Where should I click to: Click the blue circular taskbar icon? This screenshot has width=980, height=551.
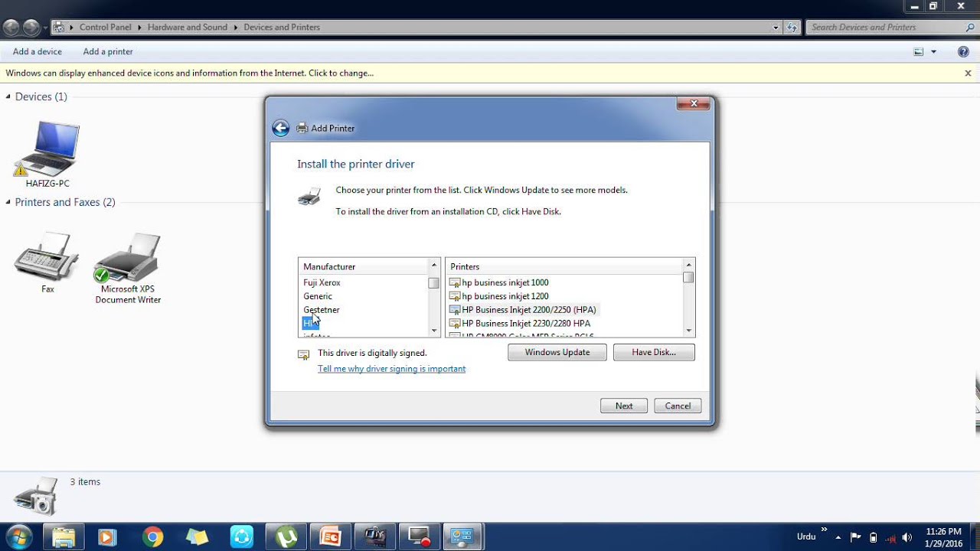(242, 537)
